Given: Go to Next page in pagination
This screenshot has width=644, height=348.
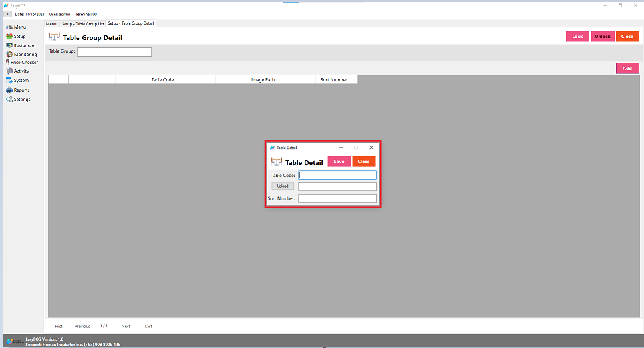Looking at the screenshot, I should click(126, 326).
